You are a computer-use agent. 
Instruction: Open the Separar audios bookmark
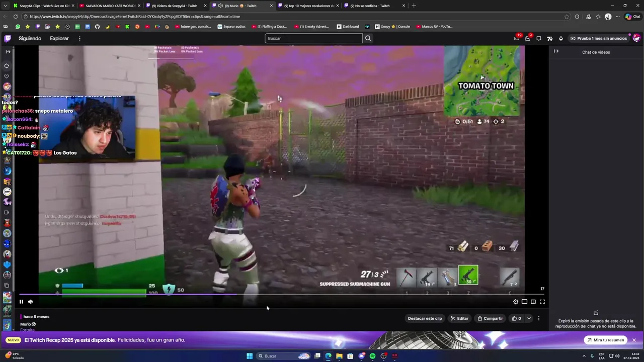pyautogui.click(x=231, y=27)
